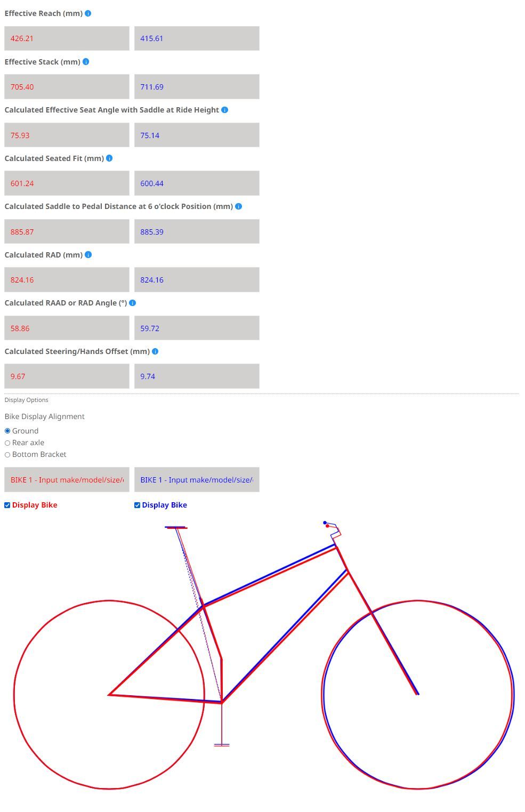
Task: Show info for Calculated Seated Fit
Action: click(x=109, y=158)
